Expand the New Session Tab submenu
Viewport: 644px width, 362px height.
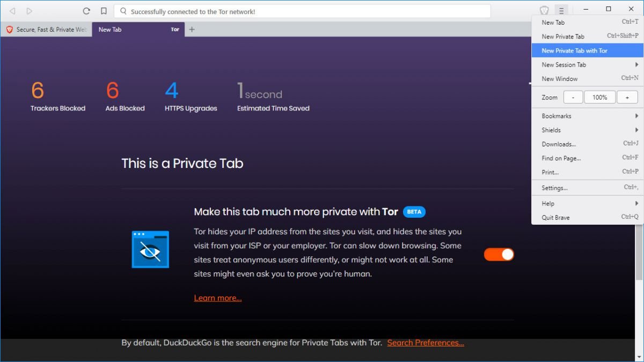(x=588, y=64)
